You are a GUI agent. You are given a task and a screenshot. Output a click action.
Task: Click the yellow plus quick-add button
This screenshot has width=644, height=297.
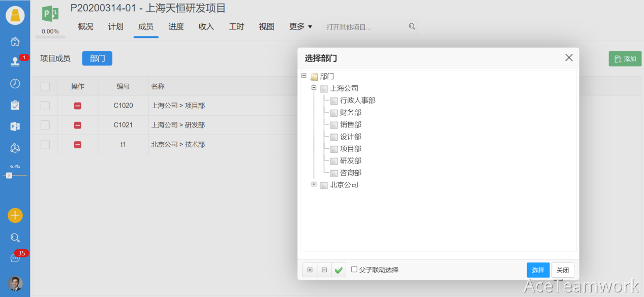coord(15,215)
